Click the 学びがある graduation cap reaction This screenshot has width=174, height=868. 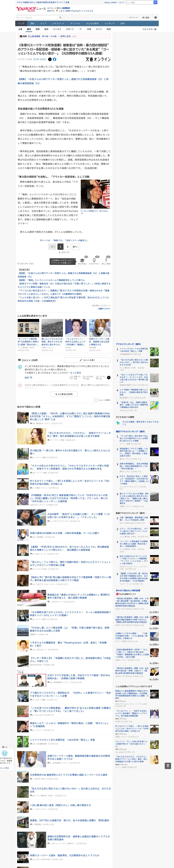point(82,261)
